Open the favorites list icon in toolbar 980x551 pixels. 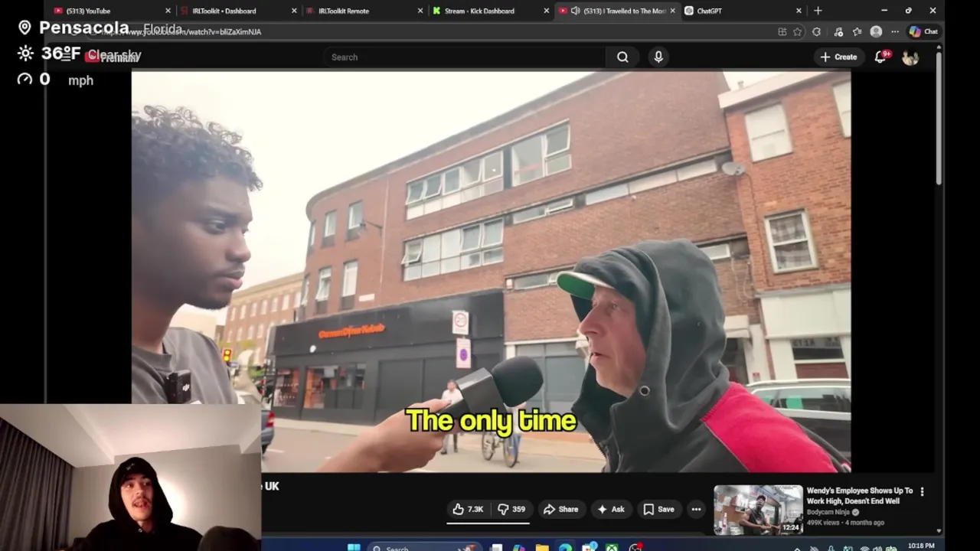[857, 31]
